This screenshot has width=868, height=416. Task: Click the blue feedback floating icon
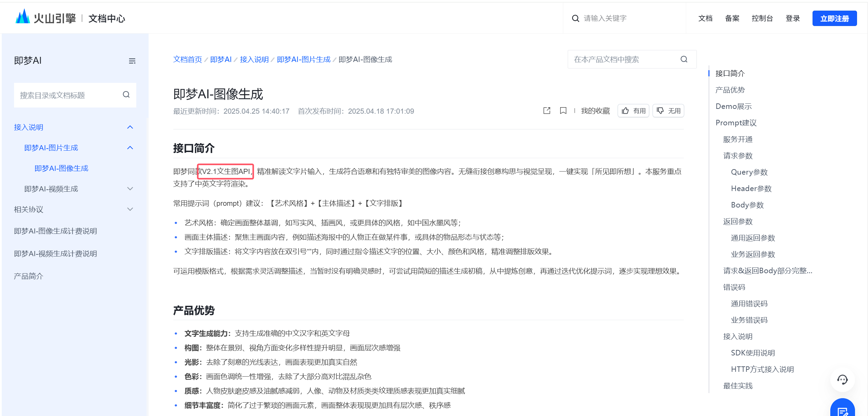(842, 410)
